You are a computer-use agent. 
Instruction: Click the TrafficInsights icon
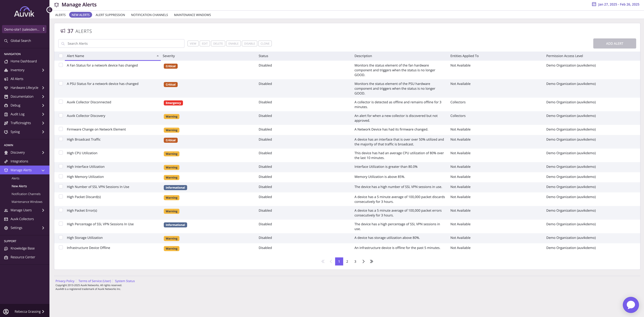6,123
